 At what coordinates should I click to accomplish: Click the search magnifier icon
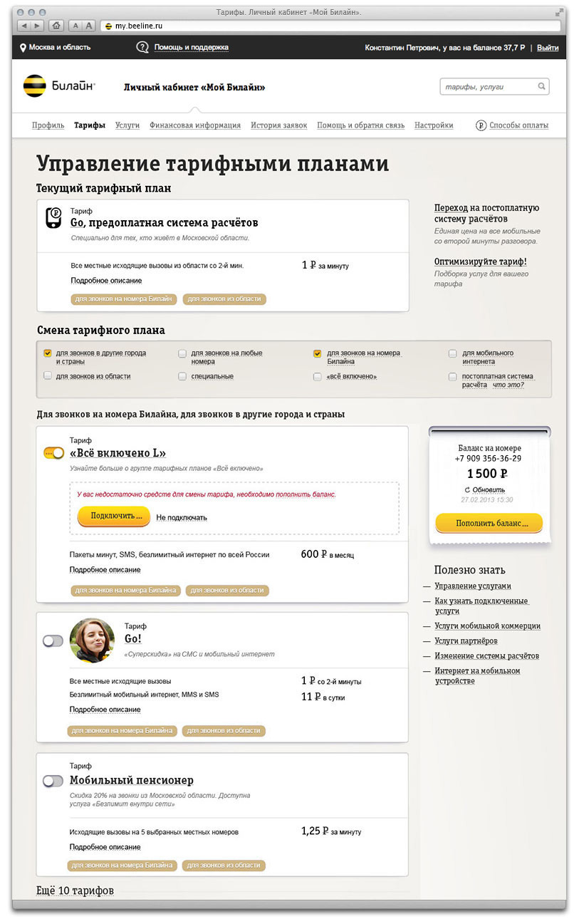pyautogui.click(x=542, y=87)
